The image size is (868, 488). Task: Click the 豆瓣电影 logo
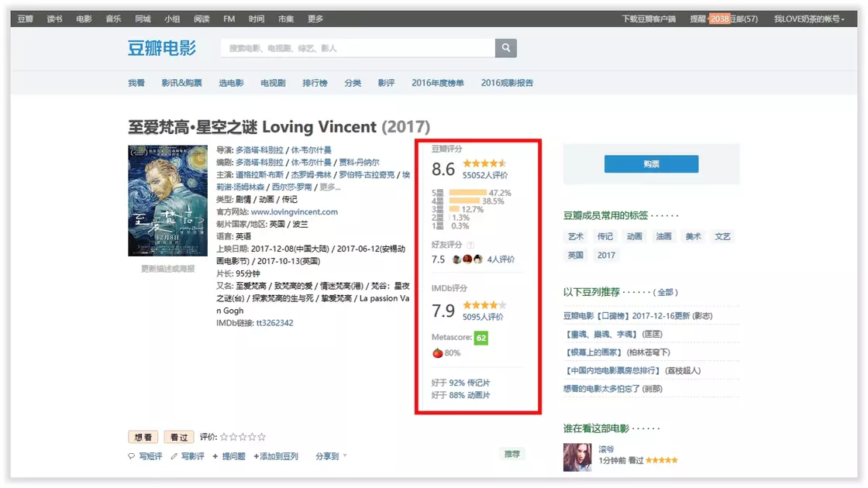click(x=162, y=48)
